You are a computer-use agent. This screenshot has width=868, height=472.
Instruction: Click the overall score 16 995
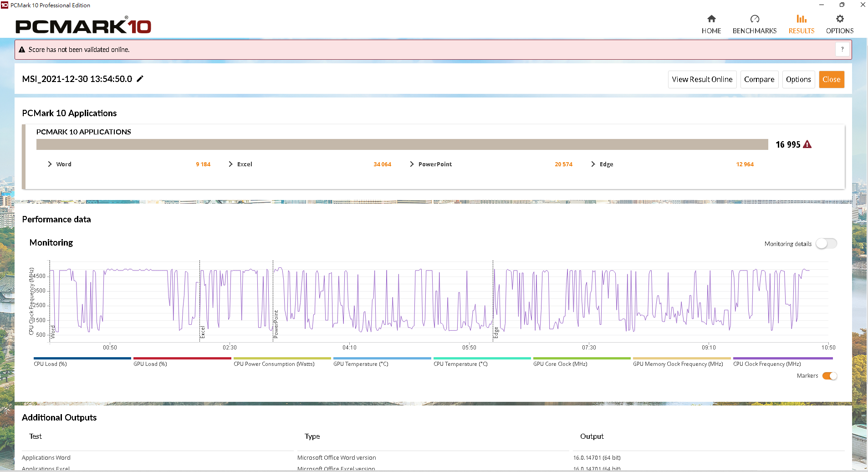coord(788,144)
